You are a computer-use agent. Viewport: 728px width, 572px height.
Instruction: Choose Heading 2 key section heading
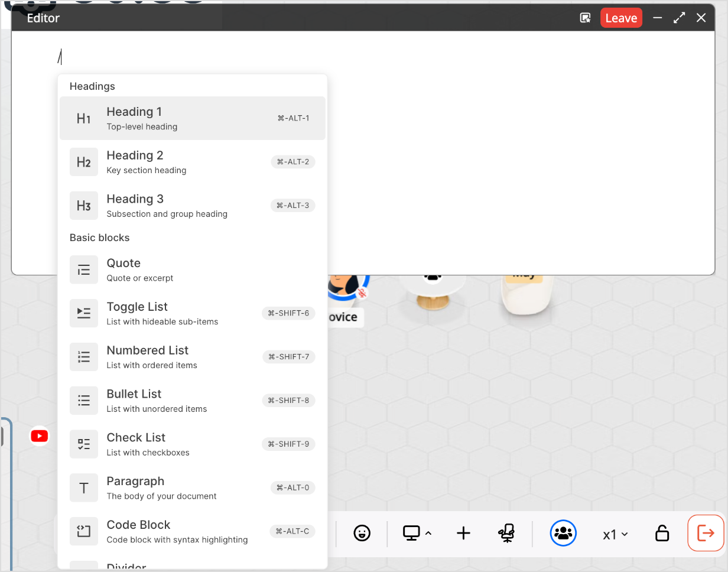click(192, 162)
